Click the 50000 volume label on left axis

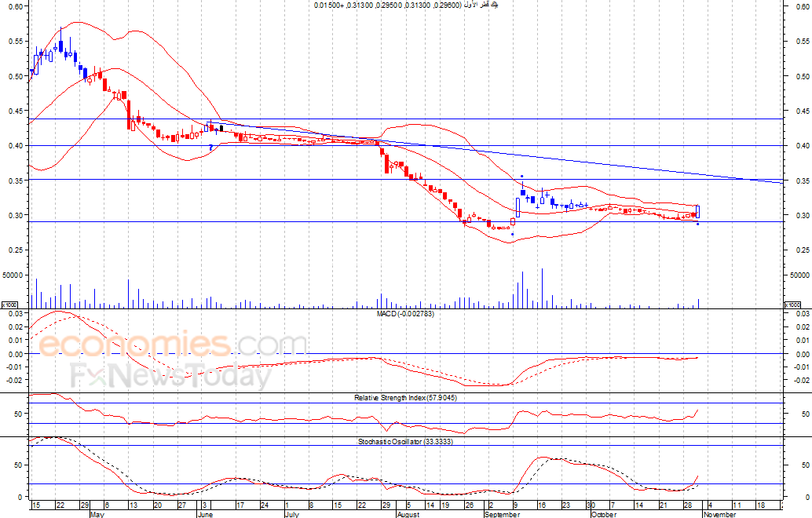(x=13, y=275)
